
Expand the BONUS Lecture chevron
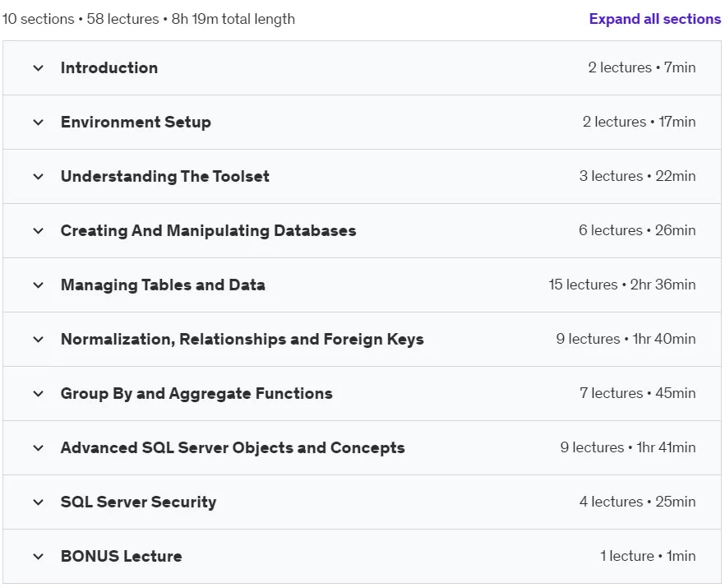tap(39, 556)
